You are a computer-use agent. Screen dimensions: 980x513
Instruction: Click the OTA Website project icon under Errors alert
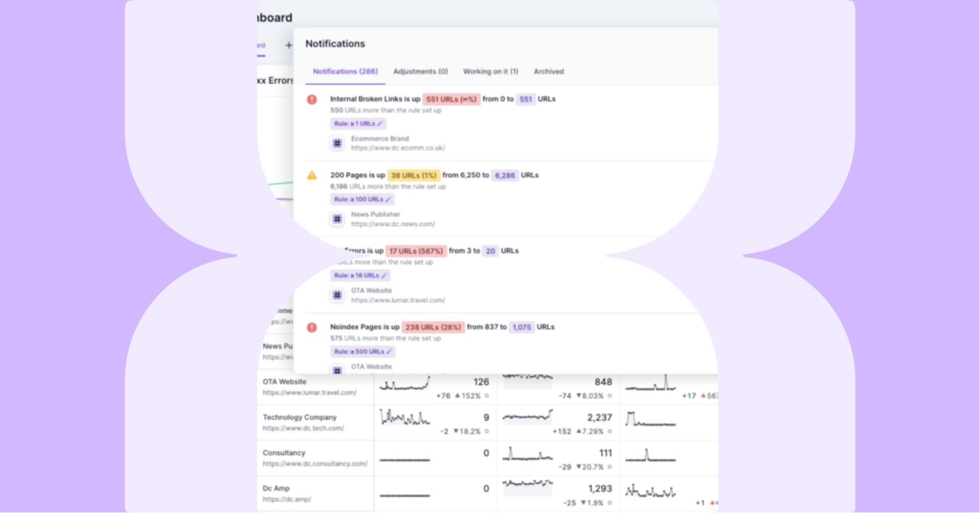pyautogui.click(x=337, y=295)
